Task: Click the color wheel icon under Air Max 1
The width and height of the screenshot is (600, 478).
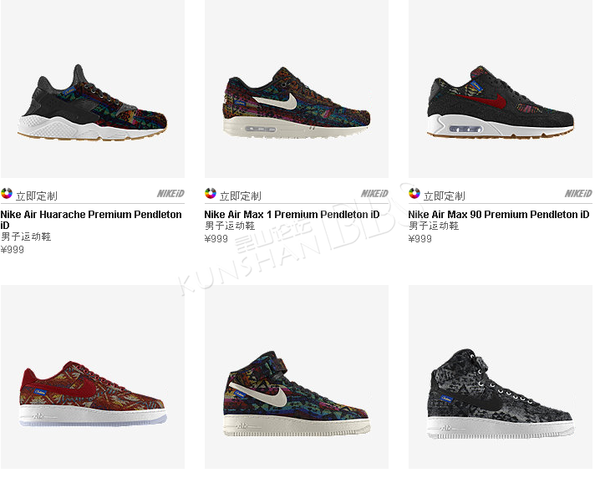Action: [x=210, y=194]
